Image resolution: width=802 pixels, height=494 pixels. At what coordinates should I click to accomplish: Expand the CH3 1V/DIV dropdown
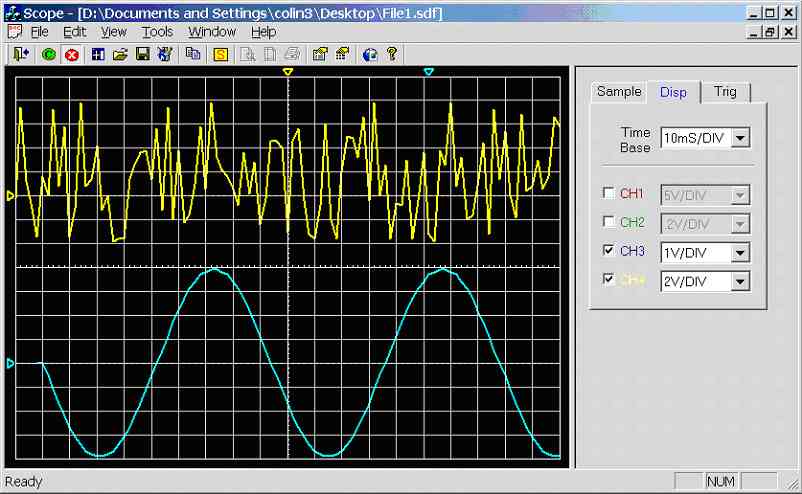point(740,253)
